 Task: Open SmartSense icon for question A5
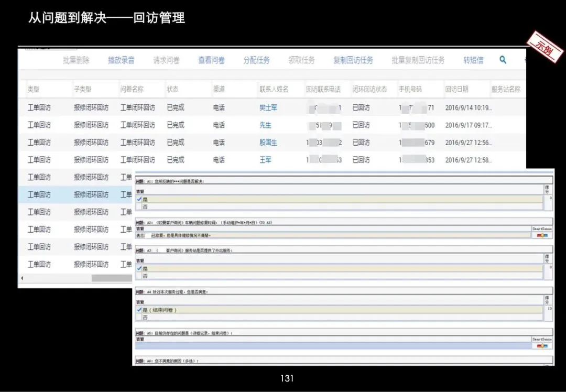pyautogui.click(x=542, y=346)
